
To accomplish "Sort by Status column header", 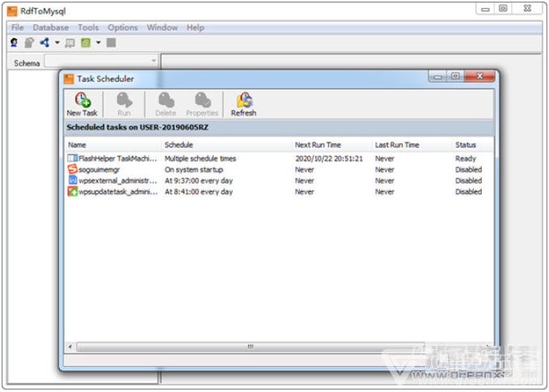I will point(473,145).
